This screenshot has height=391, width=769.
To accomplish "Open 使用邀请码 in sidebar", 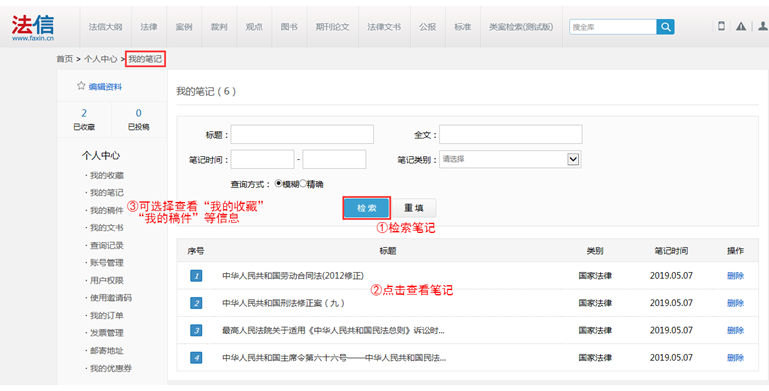I will click(x=111, y=298).
